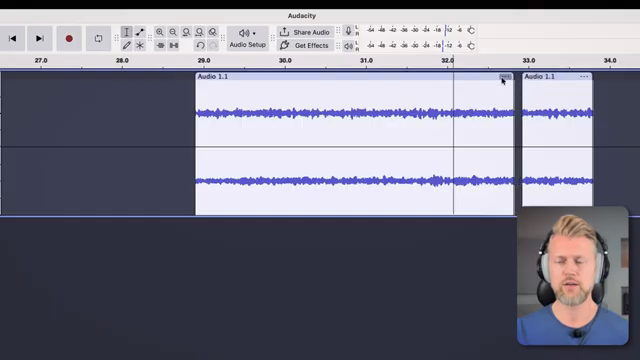Click timeline ruler at 33.0
The image size is (640, 360).
529,60
